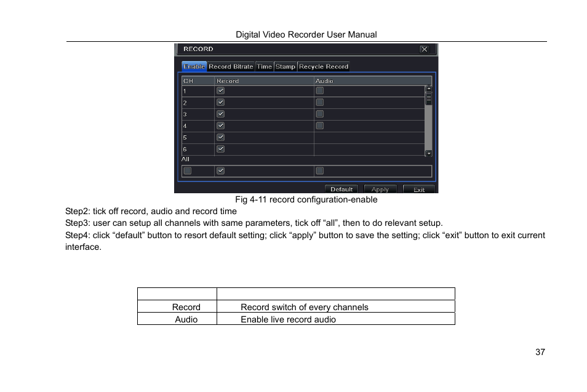This screenshot has width=587, height=392.
Task: Click the 'Fig 4-11' caption text
Action: (306, 199)
